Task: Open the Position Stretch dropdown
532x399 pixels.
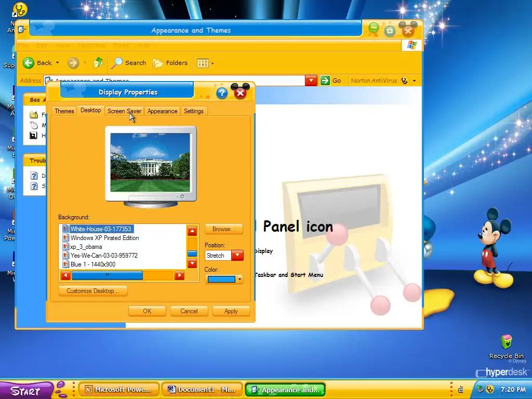Action: click(x=237, y=256)
